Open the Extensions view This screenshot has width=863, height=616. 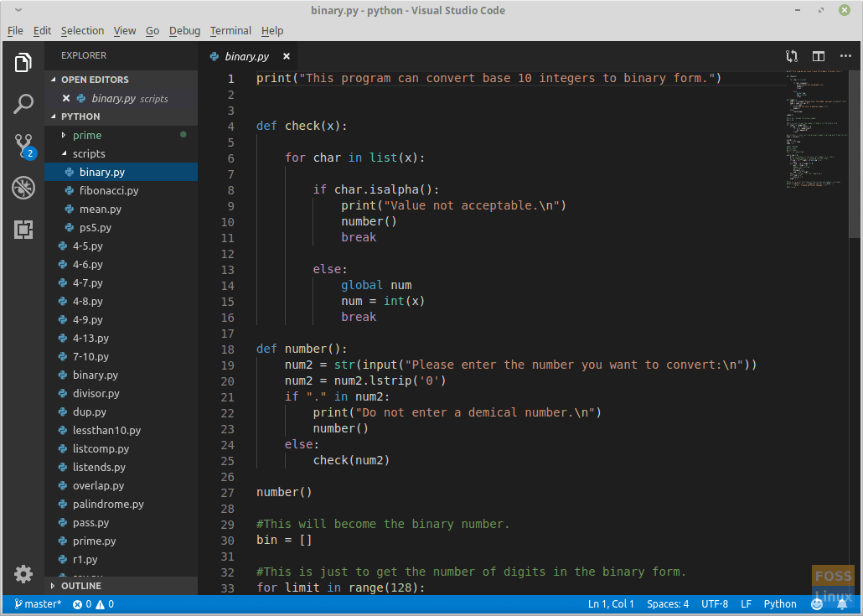23,230
